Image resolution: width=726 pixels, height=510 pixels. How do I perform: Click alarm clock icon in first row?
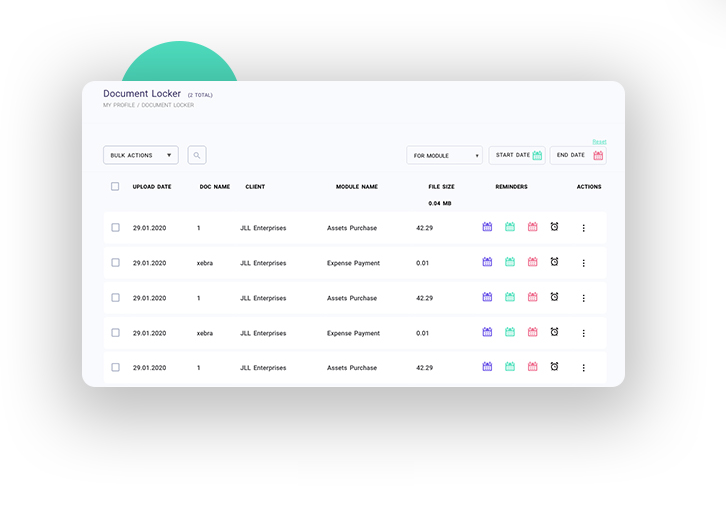[x=554, y=227]
